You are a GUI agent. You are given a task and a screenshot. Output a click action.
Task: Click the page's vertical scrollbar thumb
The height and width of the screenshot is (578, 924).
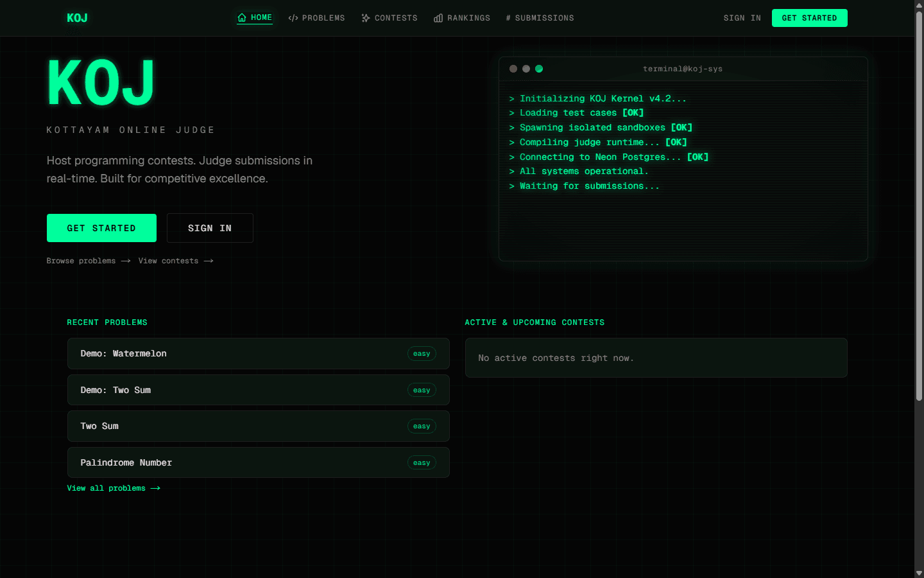point(919,206)
